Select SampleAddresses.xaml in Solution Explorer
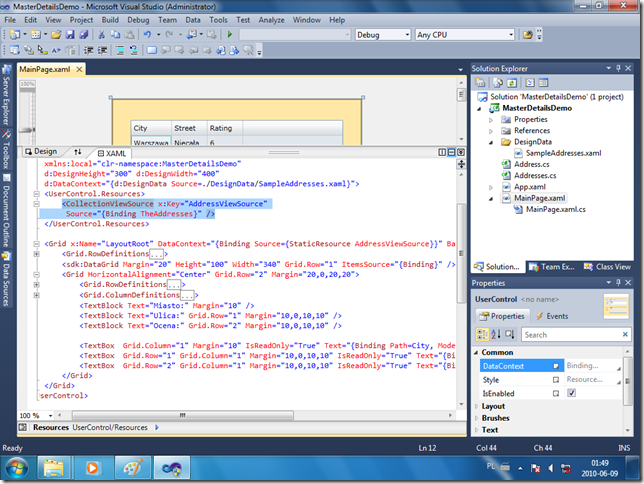644x484 pixels. [564, 153]
